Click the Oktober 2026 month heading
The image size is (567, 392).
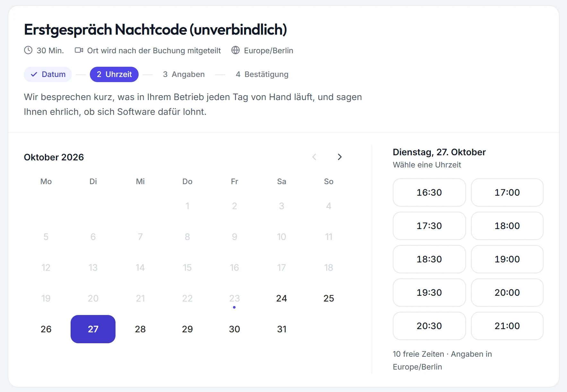54,157
